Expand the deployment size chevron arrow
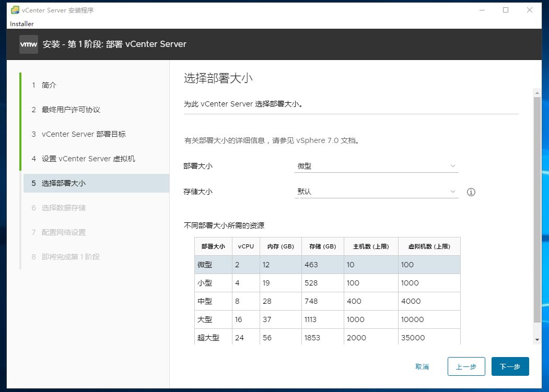This screenshot has width=549, height=392. (x=453, y=166)
